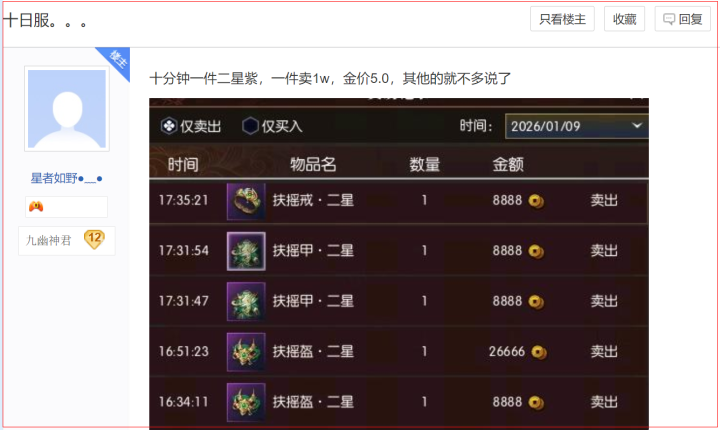Click the gold coin next to 26666
720x430 pixels.
539,352
